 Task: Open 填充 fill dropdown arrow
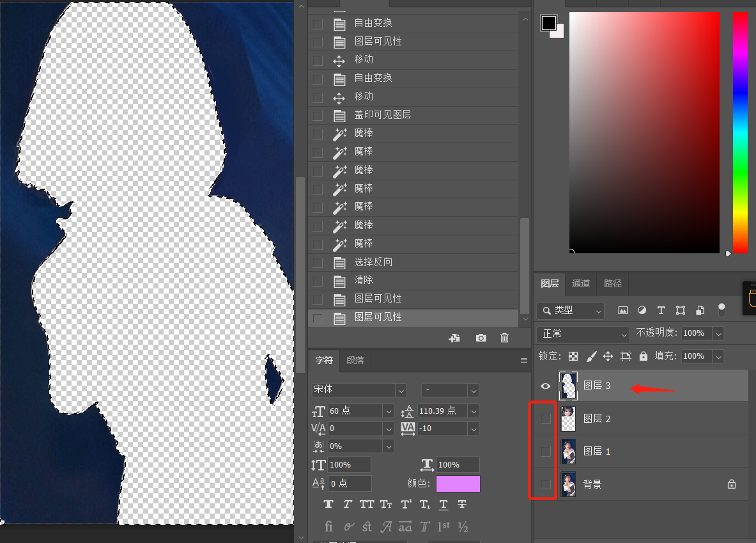point(718,356)
